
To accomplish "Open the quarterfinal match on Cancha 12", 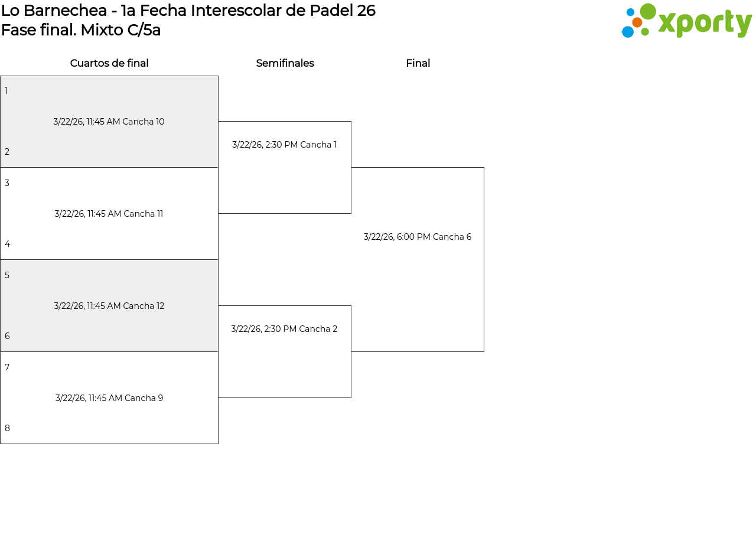I will [109, 306].
